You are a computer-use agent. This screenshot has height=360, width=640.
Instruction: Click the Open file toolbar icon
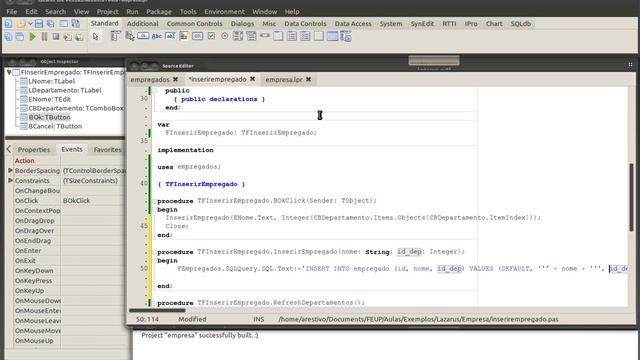click(21, 24)
